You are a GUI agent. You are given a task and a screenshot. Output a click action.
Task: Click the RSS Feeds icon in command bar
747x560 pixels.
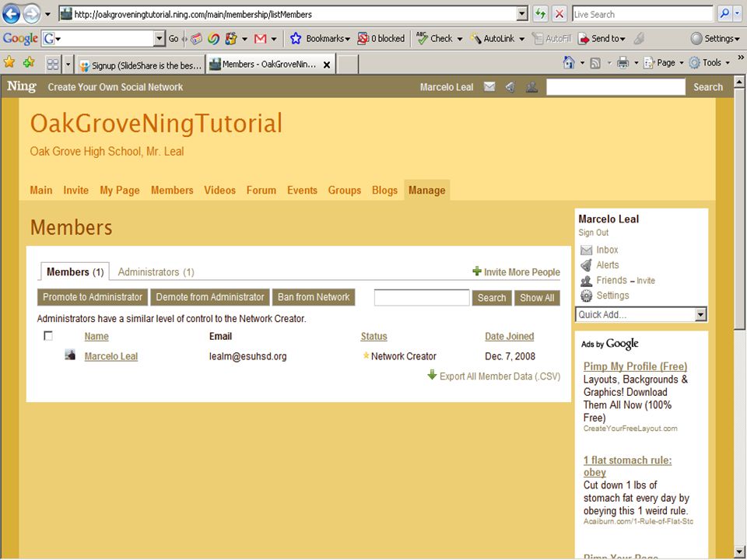point(595,63)
